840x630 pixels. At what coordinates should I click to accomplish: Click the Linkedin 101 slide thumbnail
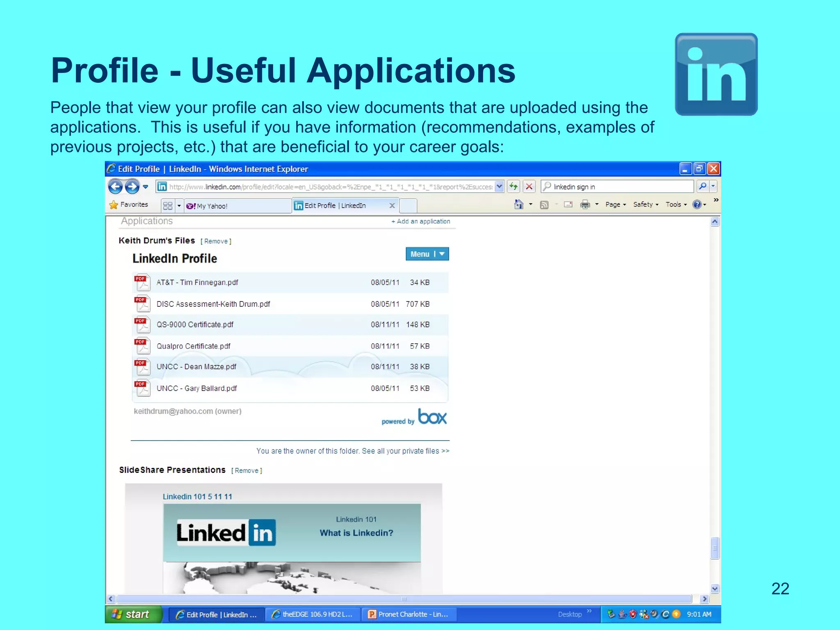point(292,549)
